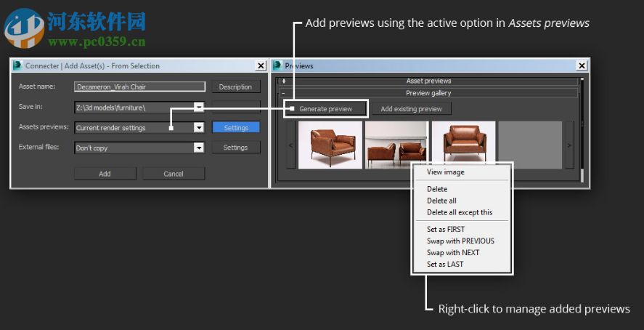This screenshot has width=644, height=330.
Task: Open the Assets previews dropdown arrow
Action: click(x=199, y=128)
